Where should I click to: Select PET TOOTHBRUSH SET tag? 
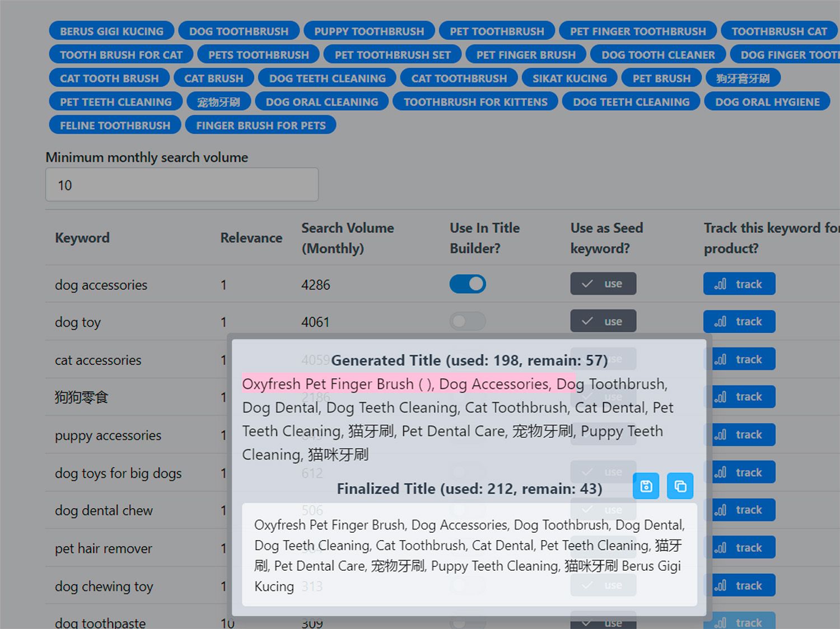click(393, 55)
